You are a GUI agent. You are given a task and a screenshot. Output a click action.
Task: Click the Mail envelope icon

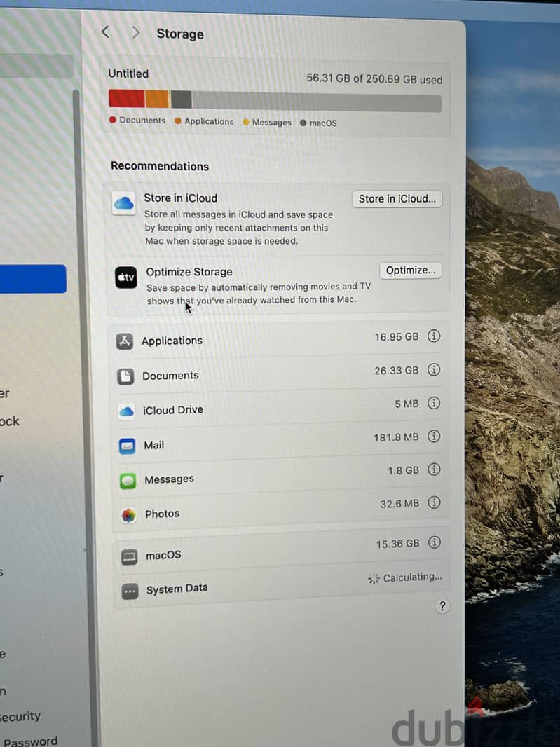tap(128, 446)
